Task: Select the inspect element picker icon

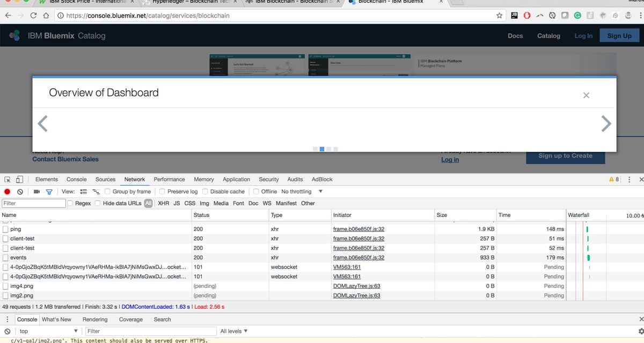Action: pyautogui.click(x=7, y=179)
